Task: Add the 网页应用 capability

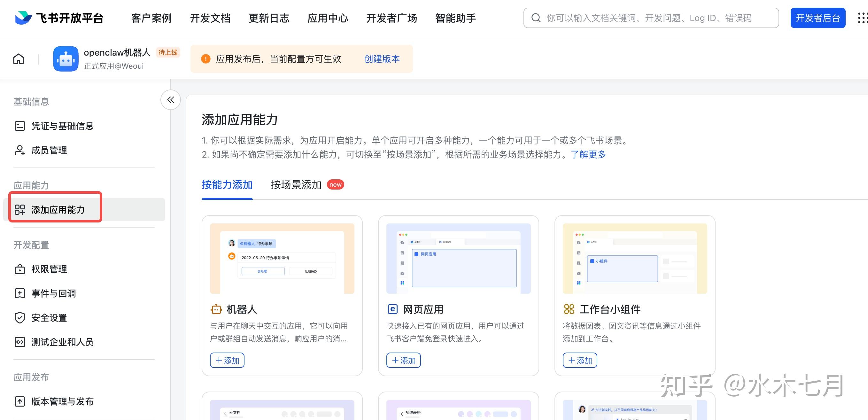Action: point(403,360)
